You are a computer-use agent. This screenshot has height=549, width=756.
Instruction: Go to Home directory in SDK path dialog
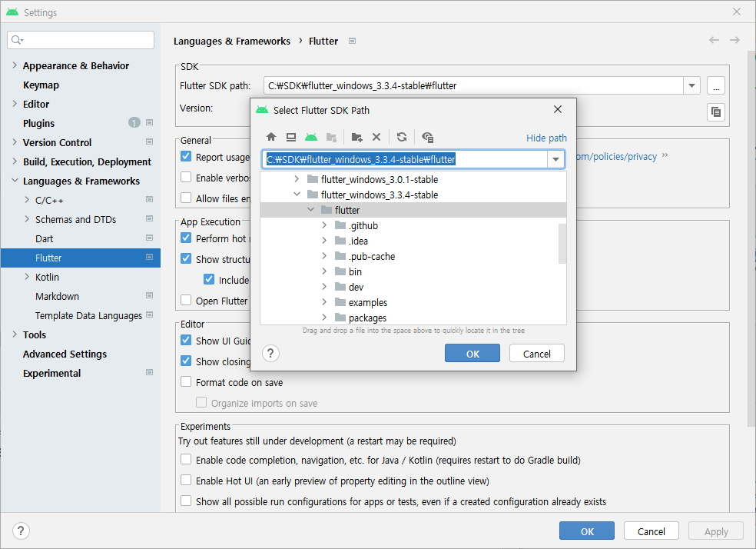click(x=271, y=137)
